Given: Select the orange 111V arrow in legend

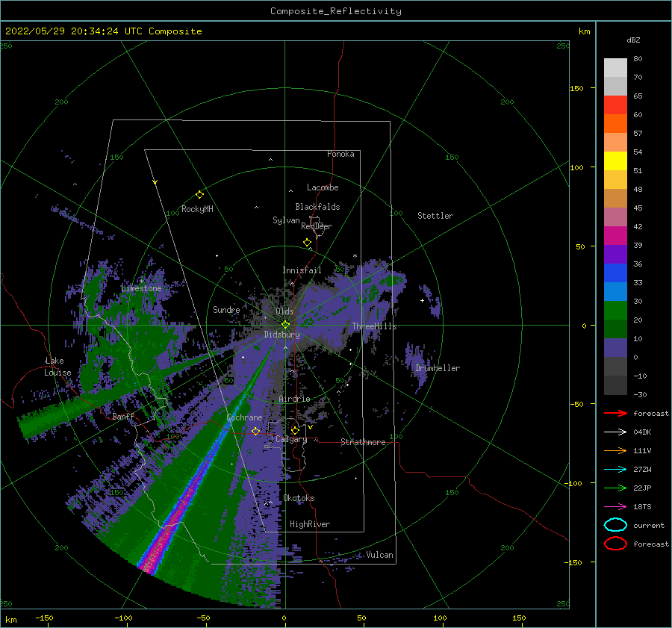Looking at the screenshot, I should coord(615,450).
